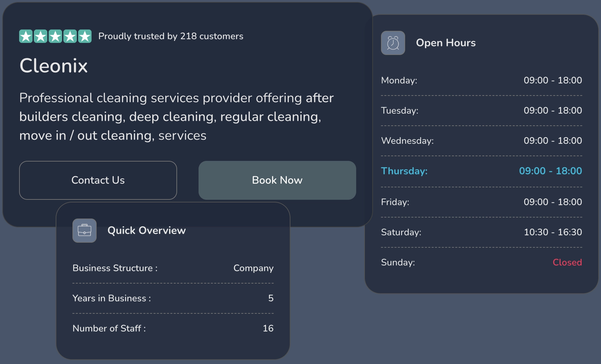This screenshot has height=364, width=601.
Task: Click the Years in Business row label
Action: pyautogui.click(x=112, y=298)
